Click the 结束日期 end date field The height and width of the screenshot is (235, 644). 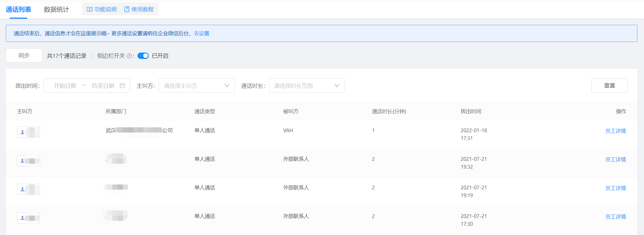(x=103, y=86)
